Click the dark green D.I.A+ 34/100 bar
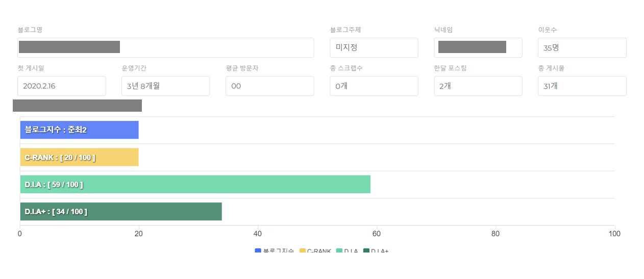This screenshot has height=279, width=644. click(121, 212)
